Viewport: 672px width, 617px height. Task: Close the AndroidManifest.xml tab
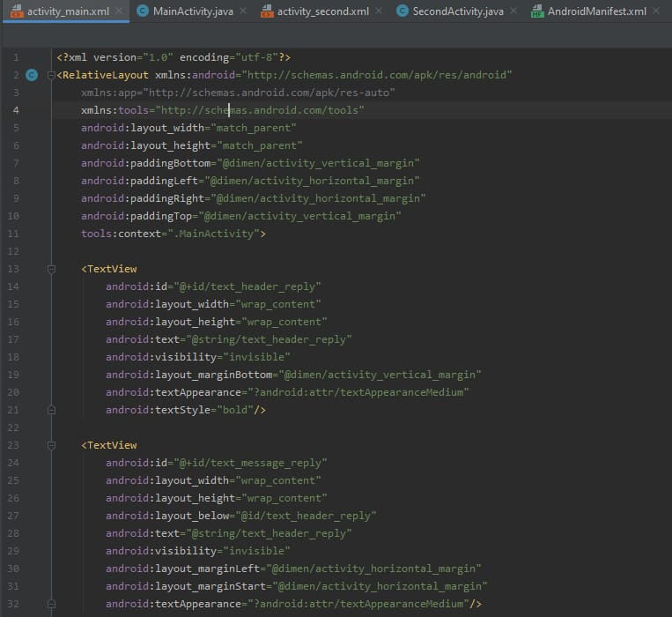point(656,11)
